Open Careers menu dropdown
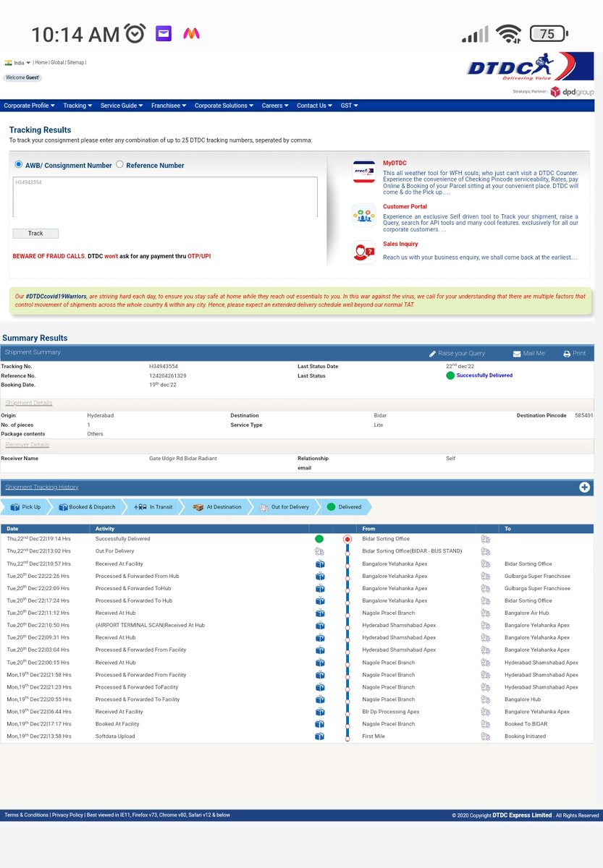The width and height of the screenshot is (603, 868). (x=275, y=106)
